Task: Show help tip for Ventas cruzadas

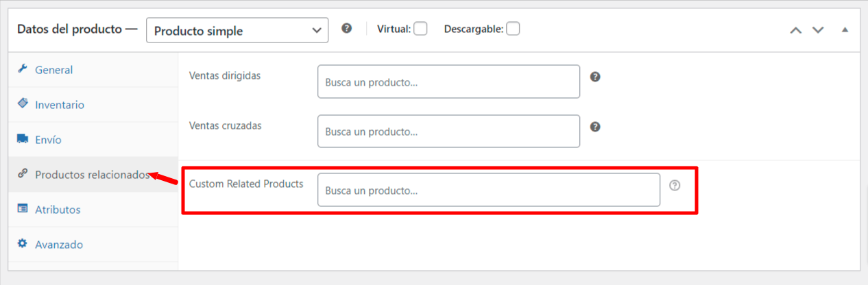Action: [595, 127]
